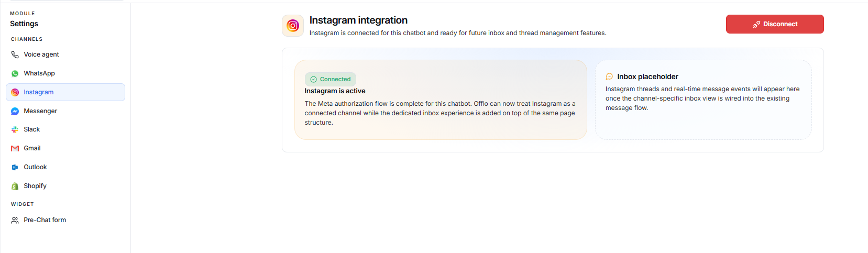Disconnect the Instagram integration
Screen dimensions: 868x253
point(775,24)
